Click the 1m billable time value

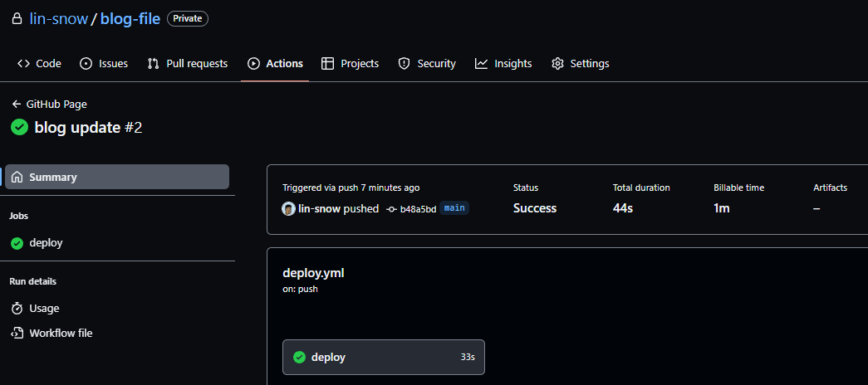point(722,208)
